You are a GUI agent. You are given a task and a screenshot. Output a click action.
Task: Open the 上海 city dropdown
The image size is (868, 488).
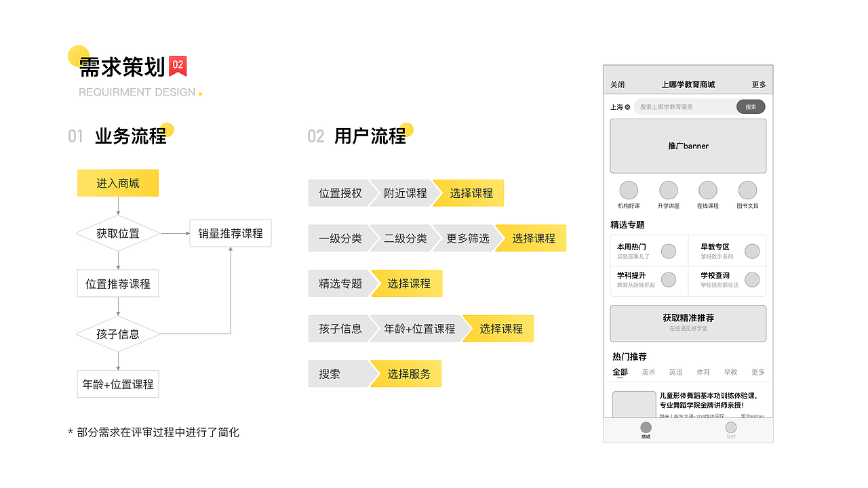[x=620, y=107]
